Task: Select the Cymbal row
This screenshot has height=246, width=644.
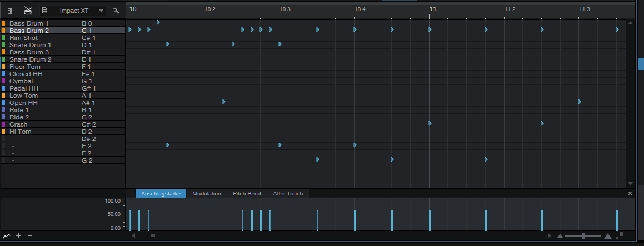Action: [x=63, y=81]
